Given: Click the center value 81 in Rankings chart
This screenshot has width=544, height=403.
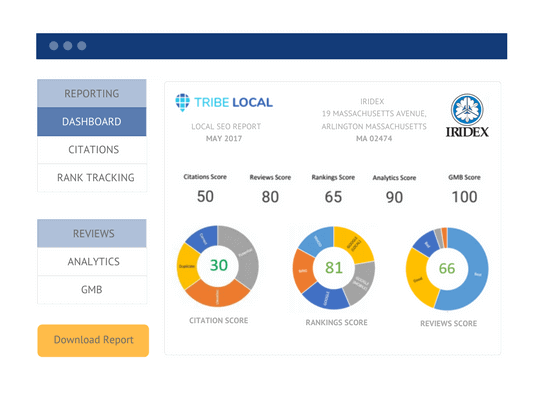Looking at the screenshot, I should [334, 267].
